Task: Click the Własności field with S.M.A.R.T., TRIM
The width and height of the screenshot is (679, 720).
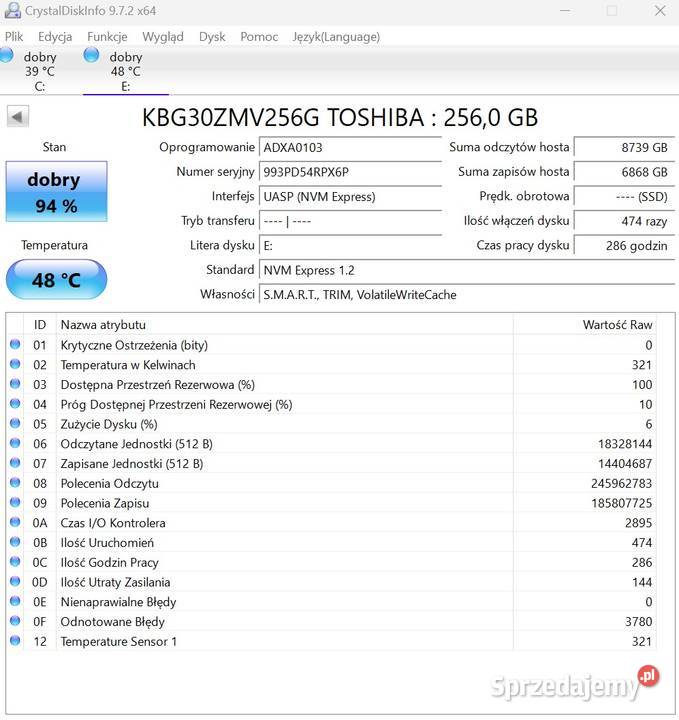Action: 467,294
